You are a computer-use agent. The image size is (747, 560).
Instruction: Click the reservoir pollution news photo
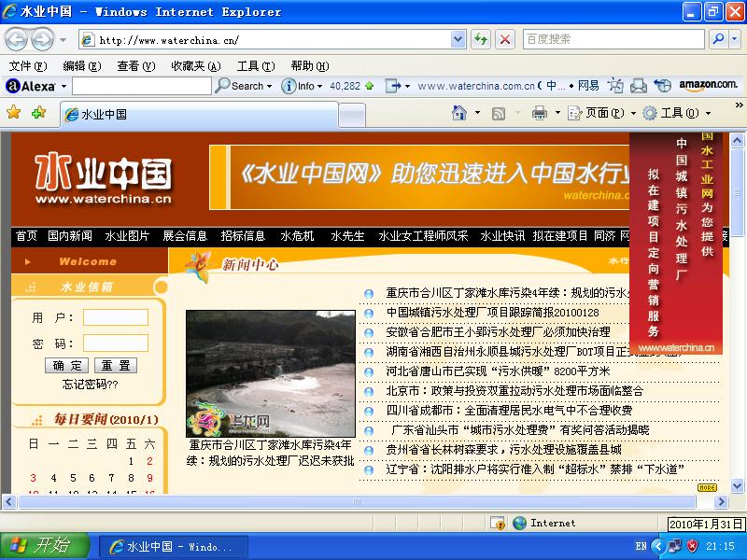click(271, 374)
